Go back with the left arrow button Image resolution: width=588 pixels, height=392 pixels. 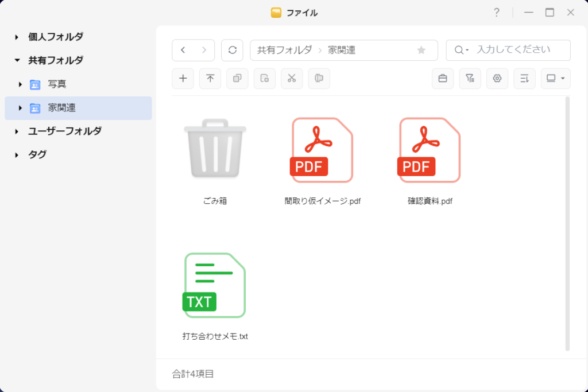(183, 50)
